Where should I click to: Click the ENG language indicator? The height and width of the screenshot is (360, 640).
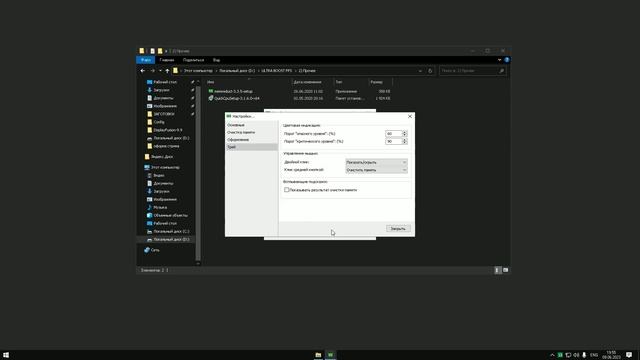[594, 355]
